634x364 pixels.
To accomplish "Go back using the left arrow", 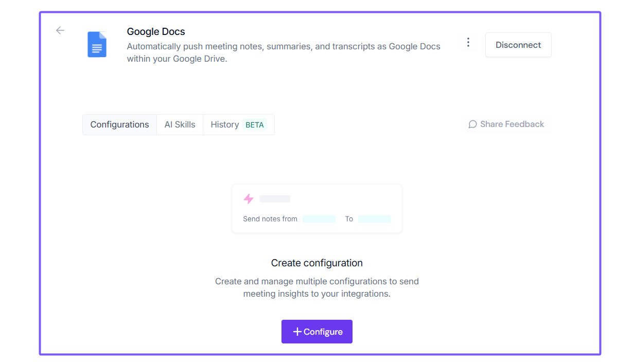I will 60,30.
